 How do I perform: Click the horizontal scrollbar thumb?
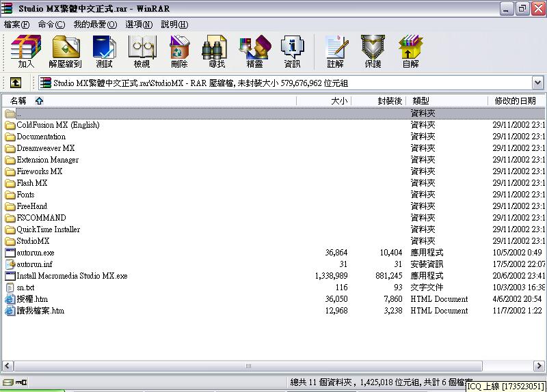point(248,366)
